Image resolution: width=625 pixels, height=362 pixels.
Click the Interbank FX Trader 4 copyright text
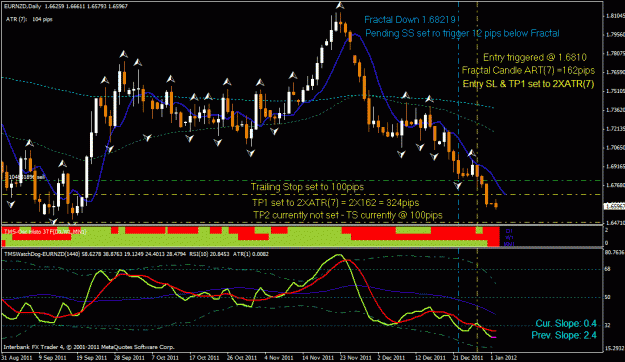click(x=89, y=347)
